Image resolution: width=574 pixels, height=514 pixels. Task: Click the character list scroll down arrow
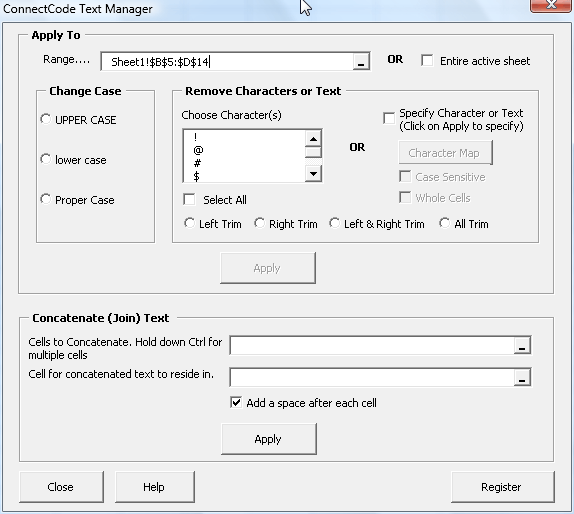[313, 174]
